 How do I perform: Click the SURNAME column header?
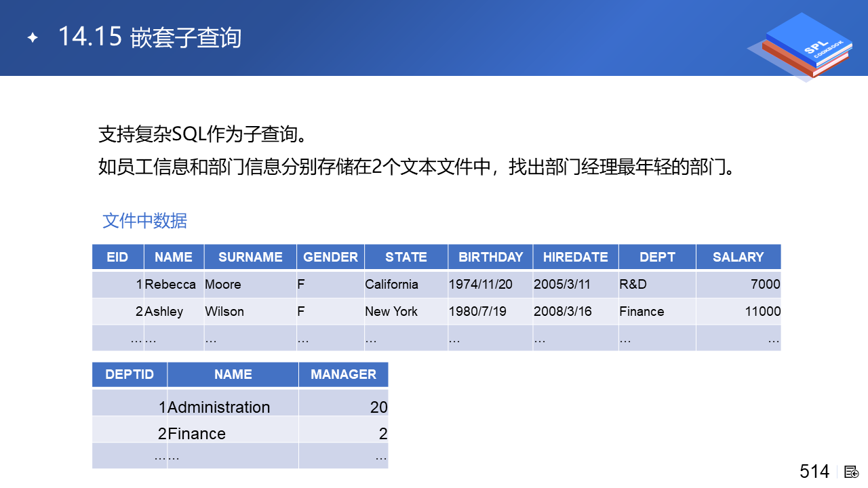[x=250, y=257]
